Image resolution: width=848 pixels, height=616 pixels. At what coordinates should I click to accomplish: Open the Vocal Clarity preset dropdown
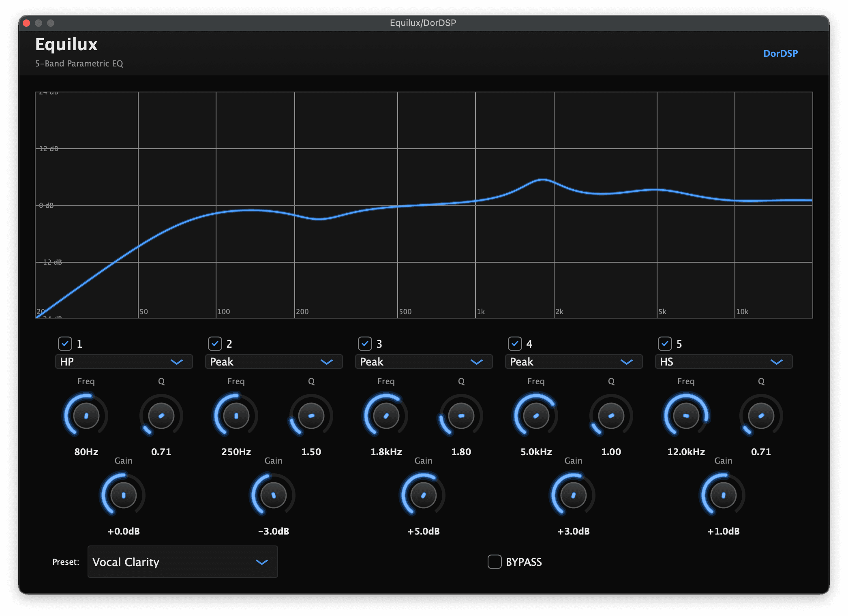pyautogui.click(x=182, y=562)
